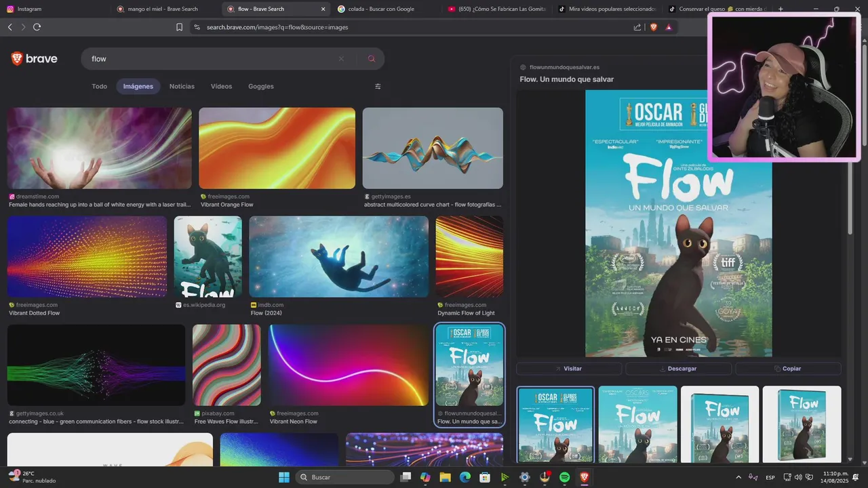Switch to 'Conservar el queso' TikTok tab

click(x=717, y=9)
